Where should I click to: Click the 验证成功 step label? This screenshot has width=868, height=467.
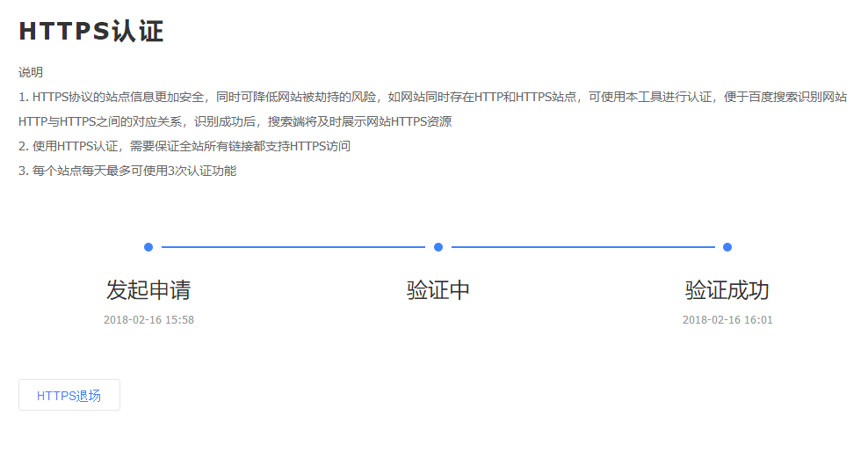point(727,290)
